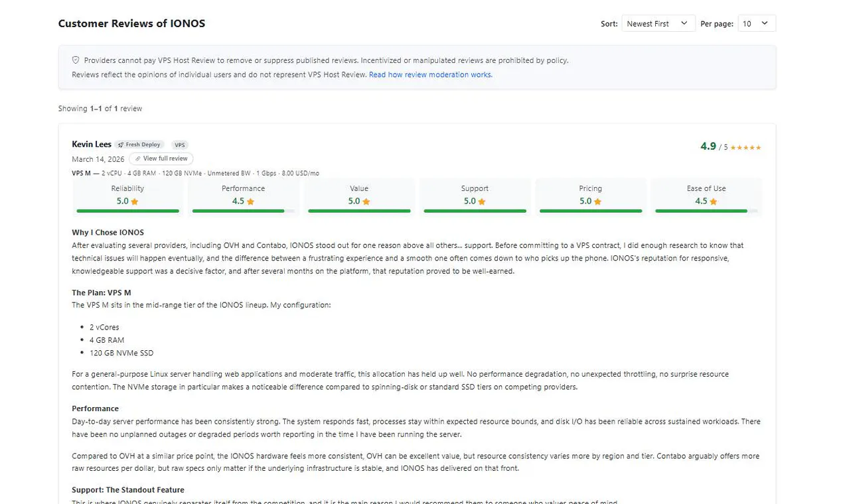Click the Value 5.0 rating star
Viewport: 843px width, 504px height.
coord(366,202)
